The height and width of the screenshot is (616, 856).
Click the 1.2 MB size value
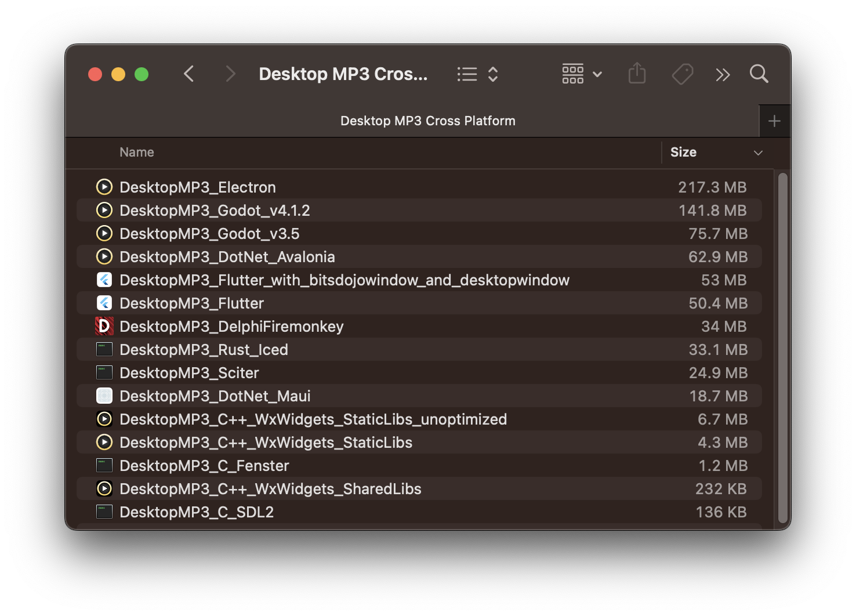pyautogui.click(x=723, y=466)
